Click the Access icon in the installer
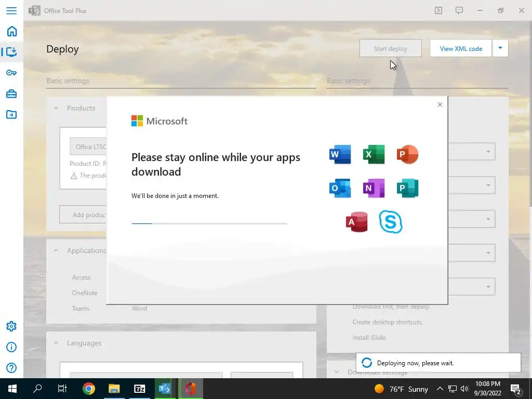 click(356, 222)
